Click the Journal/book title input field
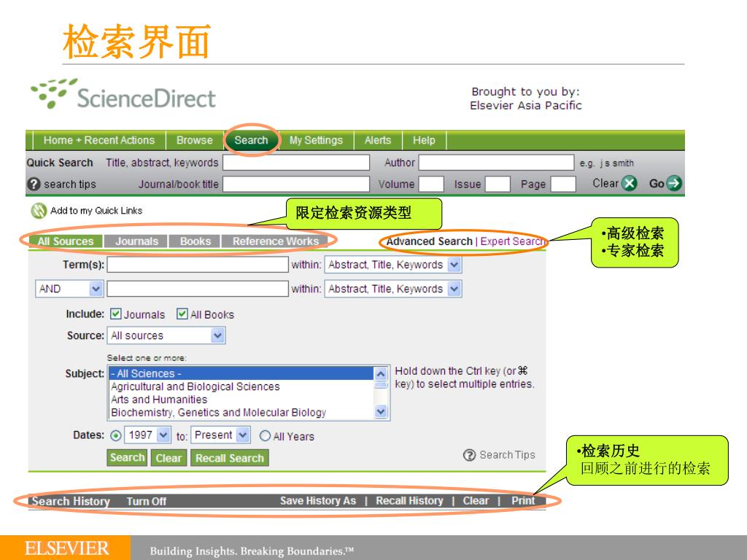 [x=296, y=184]
